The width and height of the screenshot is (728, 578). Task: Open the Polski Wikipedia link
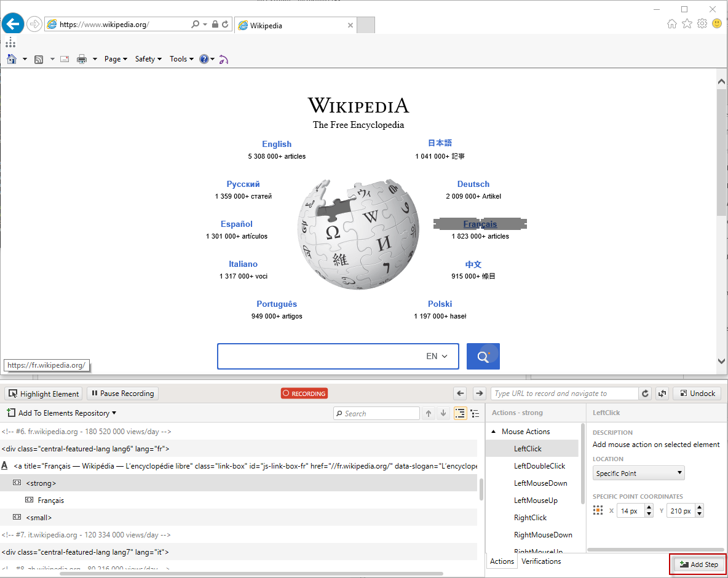[x=440, y=304]
